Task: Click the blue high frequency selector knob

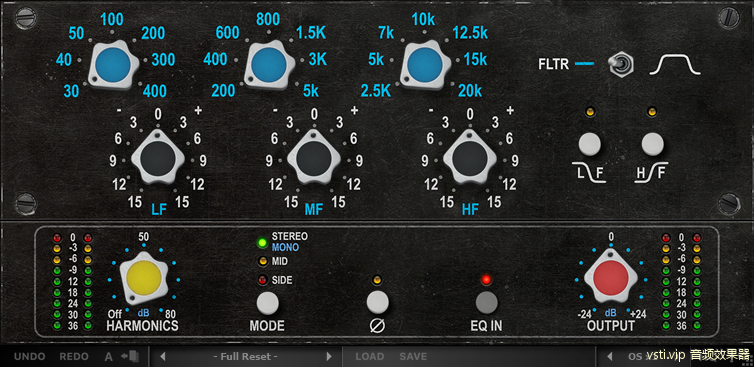Action: (x=425, y=65)
